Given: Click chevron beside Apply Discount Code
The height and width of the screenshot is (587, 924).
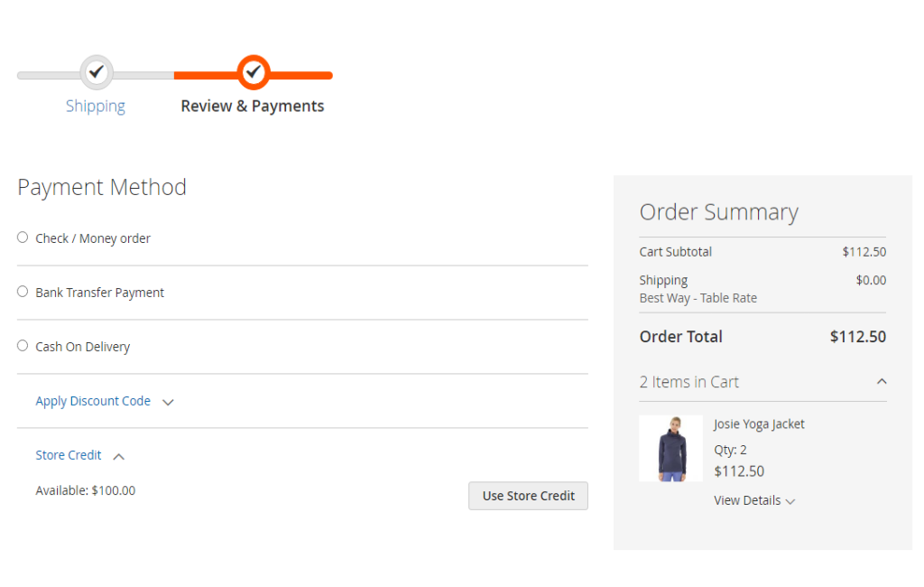Looking at the screenshot, I should pos(168,403).
